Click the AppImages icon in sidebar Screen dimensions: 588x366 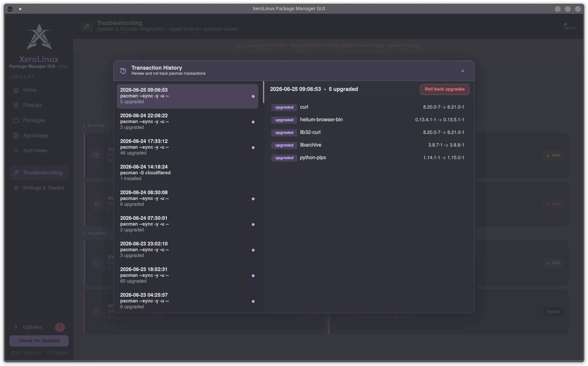[x=16, y=136]
